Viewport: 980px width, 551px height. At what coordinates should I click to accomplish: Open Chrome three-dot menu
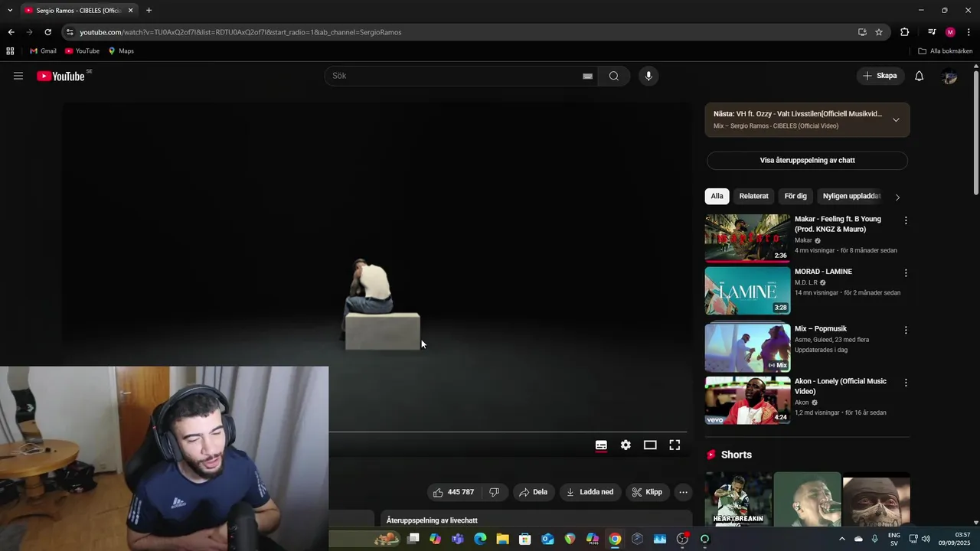coord(969,32)
